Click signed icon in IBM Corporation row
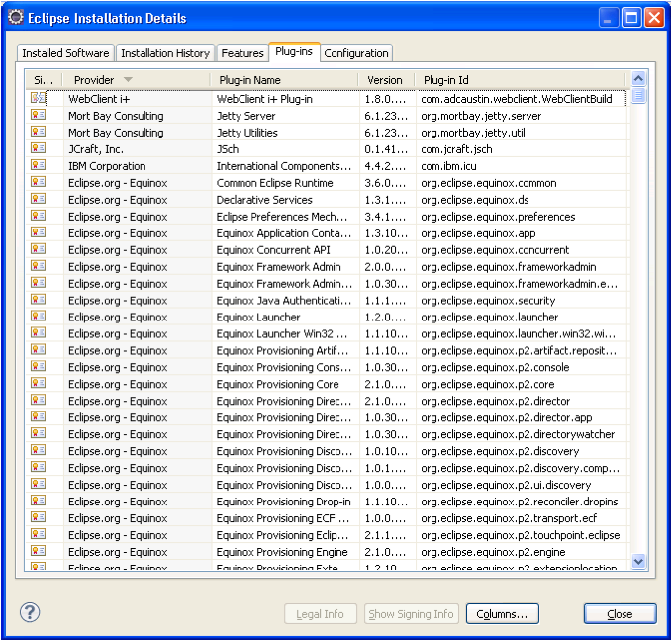Screen dimensions: 672x641 (x=38, y=165)
